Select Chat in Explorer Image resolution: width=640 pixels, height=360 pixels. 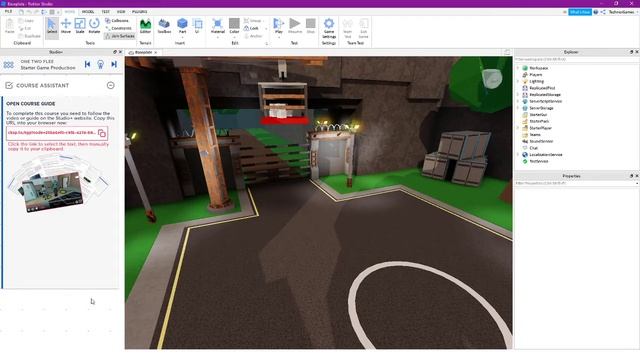pos(533,148)
